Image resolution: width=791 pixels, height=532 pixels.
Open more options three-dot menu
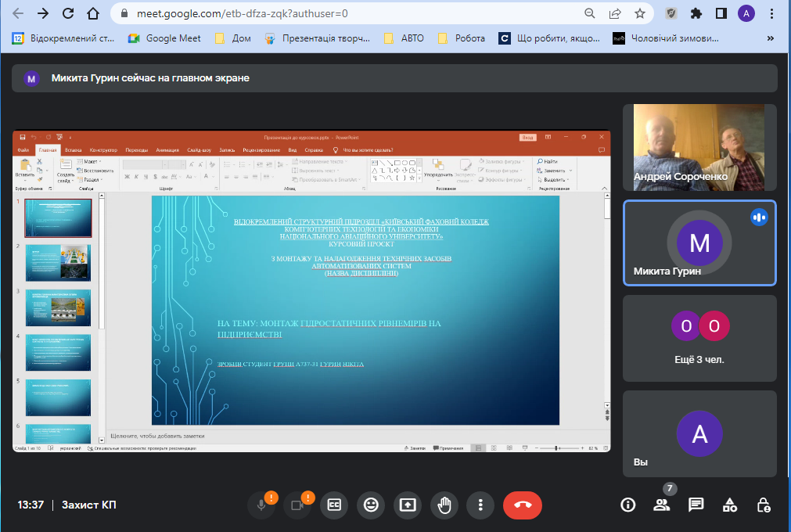[x=480, y=505]
